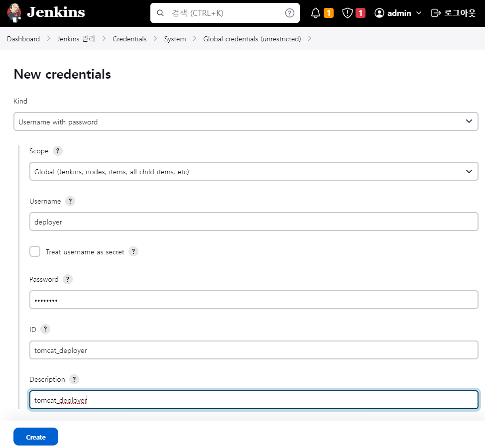Open search help question mark icon

pos(289,13)
